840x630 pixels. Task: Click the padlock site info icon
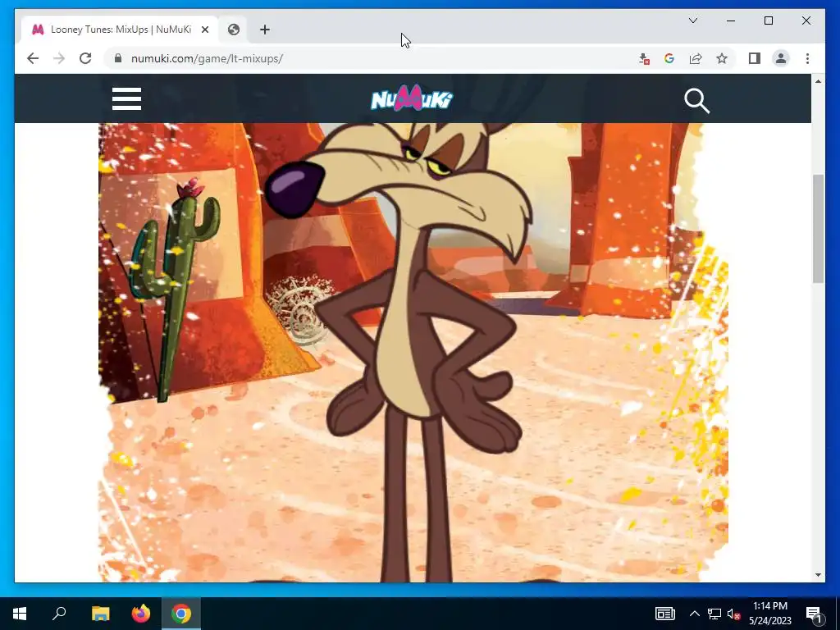pos(118,58)
